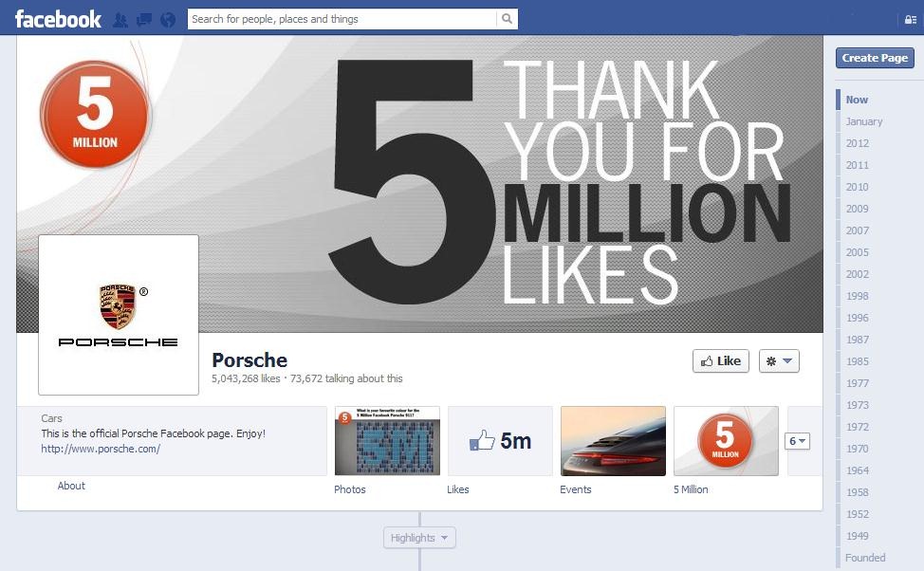
Task: Open the gear settings dropdown next to Like
Action: pos(779,361)
